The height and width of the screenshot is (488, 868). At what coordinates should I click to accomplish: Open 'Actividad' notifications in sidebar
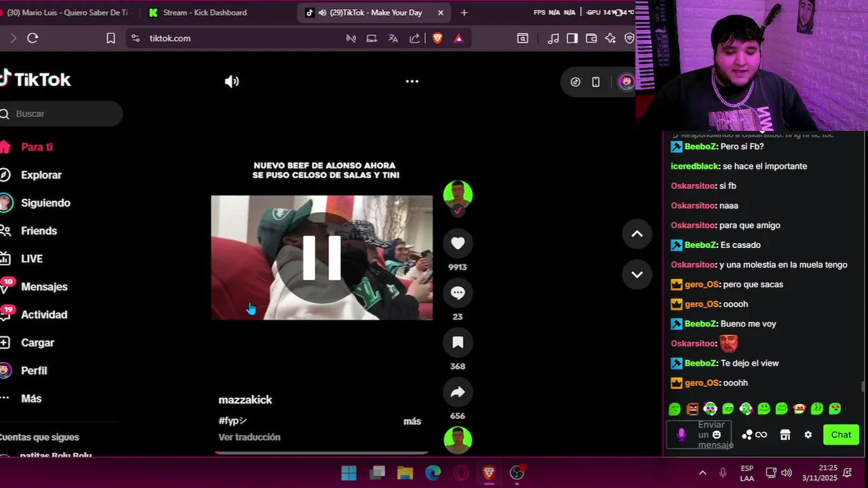point(44,314)
